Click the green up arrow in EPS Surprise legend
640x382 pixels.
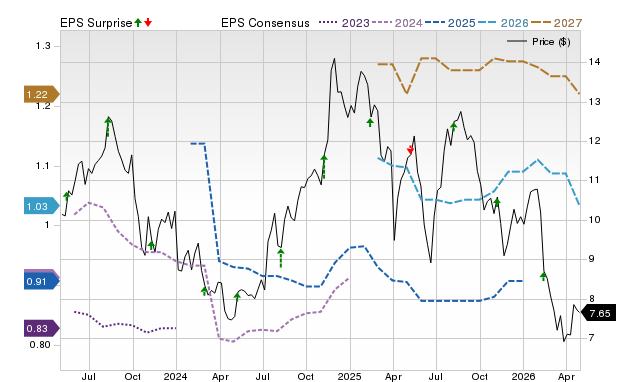(138, 23)
